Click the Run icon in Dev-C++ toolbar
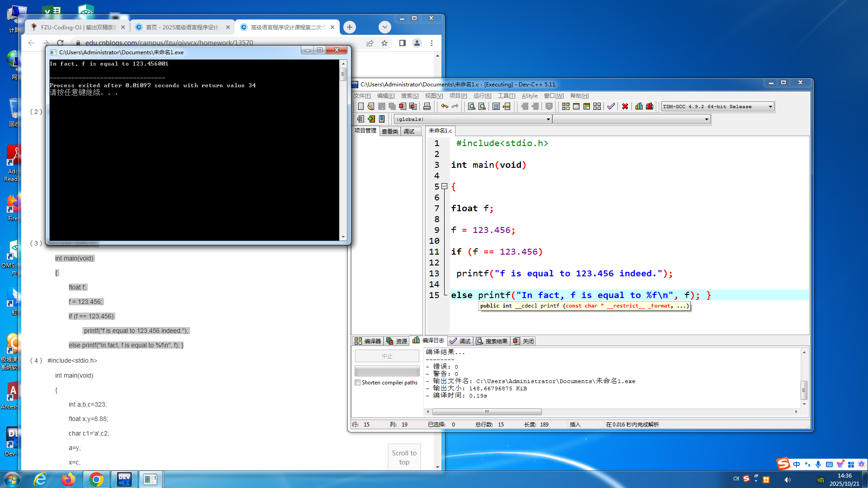The image size is (868, 488). [576, 106]
